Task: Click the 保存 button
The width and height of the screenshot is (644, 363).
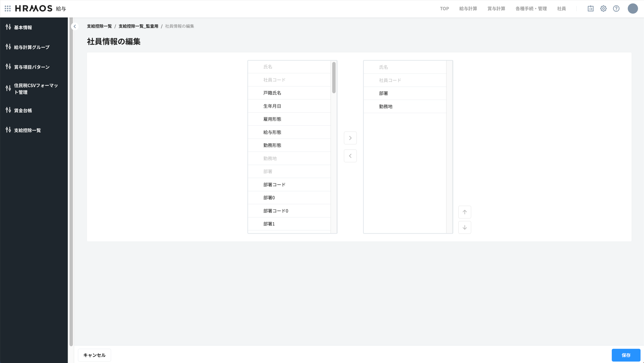Action: [626, 355]
